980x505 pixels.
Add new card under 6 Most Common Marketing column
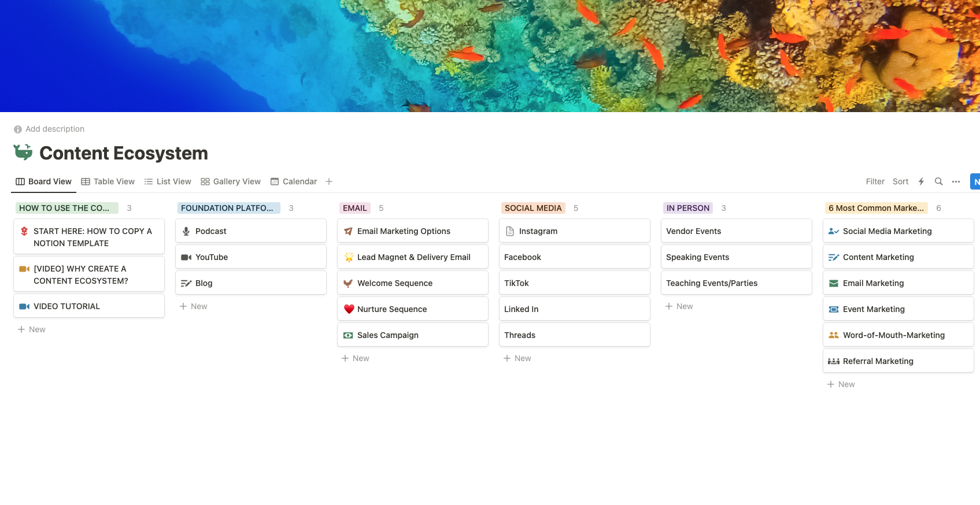[x=841, y=384]
